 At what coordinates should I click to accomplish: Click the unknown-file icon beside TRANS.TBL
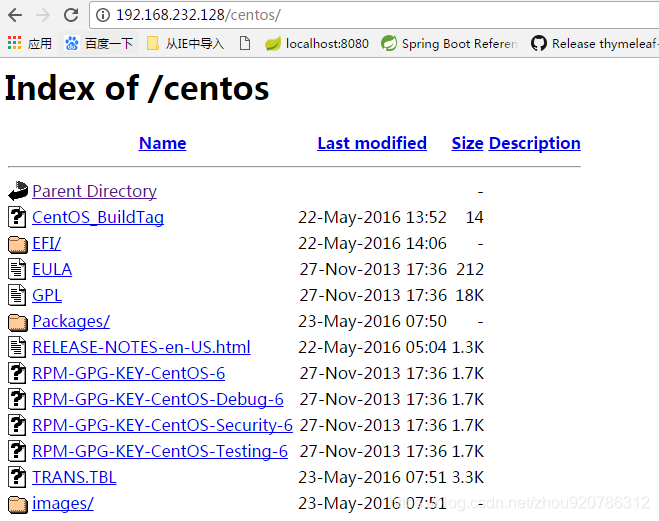point(17,477)
